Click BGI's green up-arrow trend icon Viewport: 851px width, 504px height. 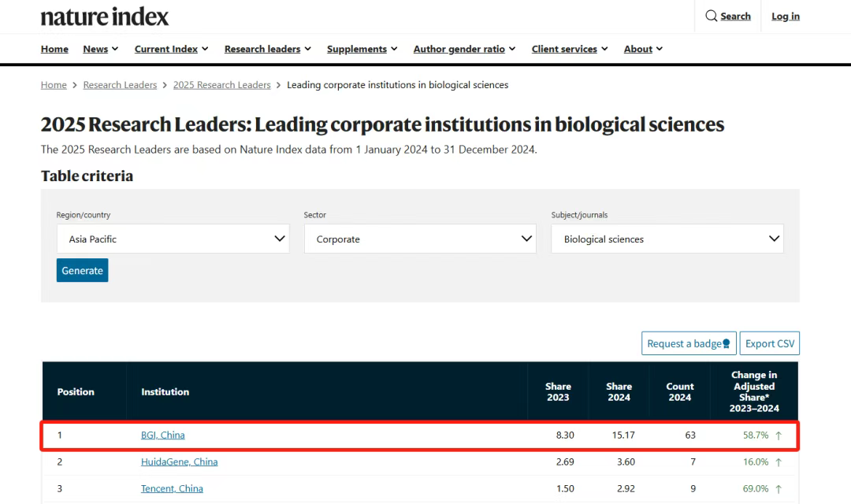coord(779,435)
